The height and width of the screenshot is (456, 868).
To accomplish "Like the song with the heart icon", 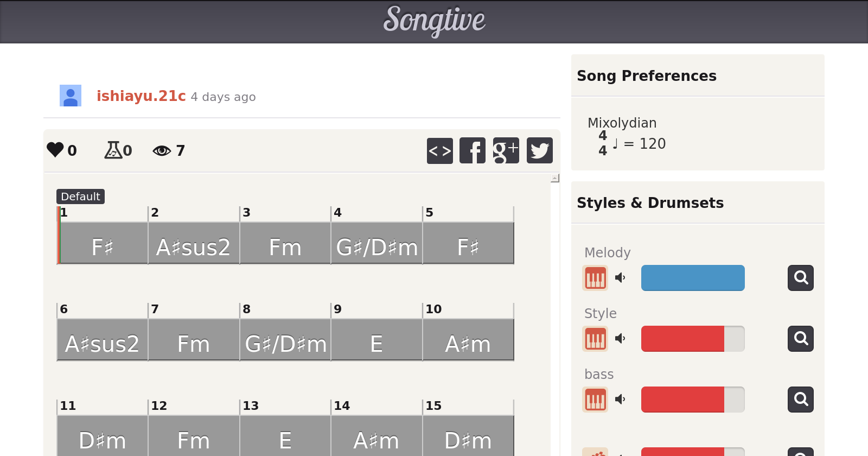I will (x=55, y=150).
